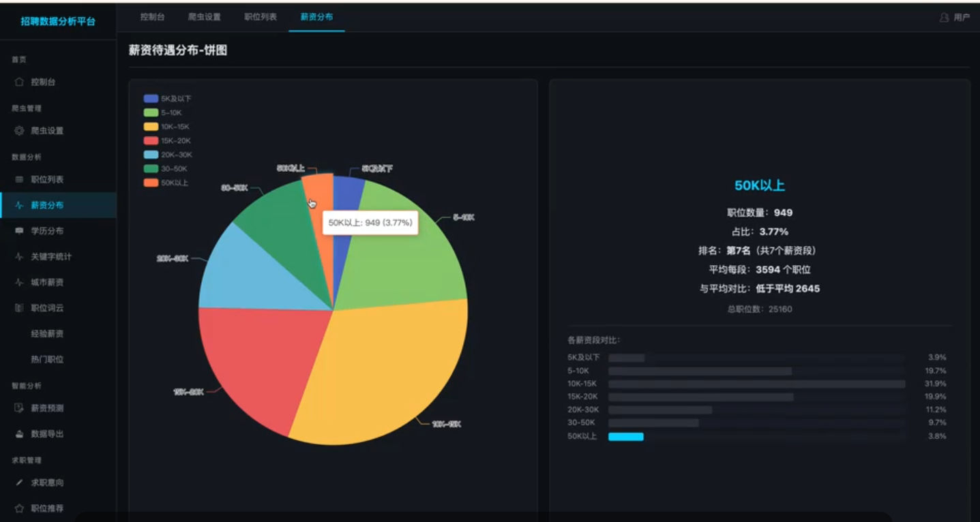This screenshot has width=980, height=522.
Task: Switch to the 控制台 top tab
Action: [152, 17]
